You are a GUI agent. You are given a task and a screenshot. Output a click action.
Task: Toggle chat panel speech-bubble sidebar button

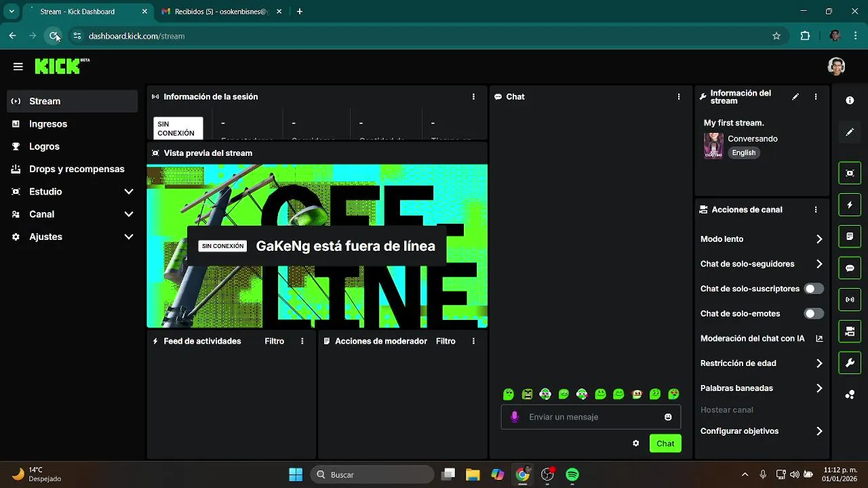pyautogui.click(x=850, y=268)
